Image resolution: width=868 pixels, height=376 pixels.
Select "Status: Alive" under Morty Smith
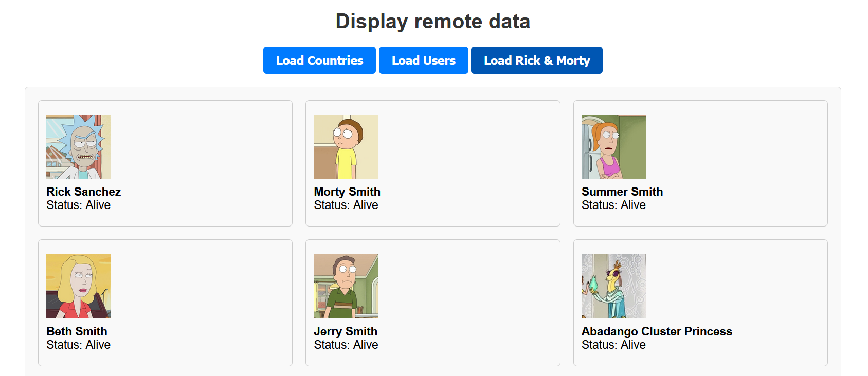click(x=346, y=205)
